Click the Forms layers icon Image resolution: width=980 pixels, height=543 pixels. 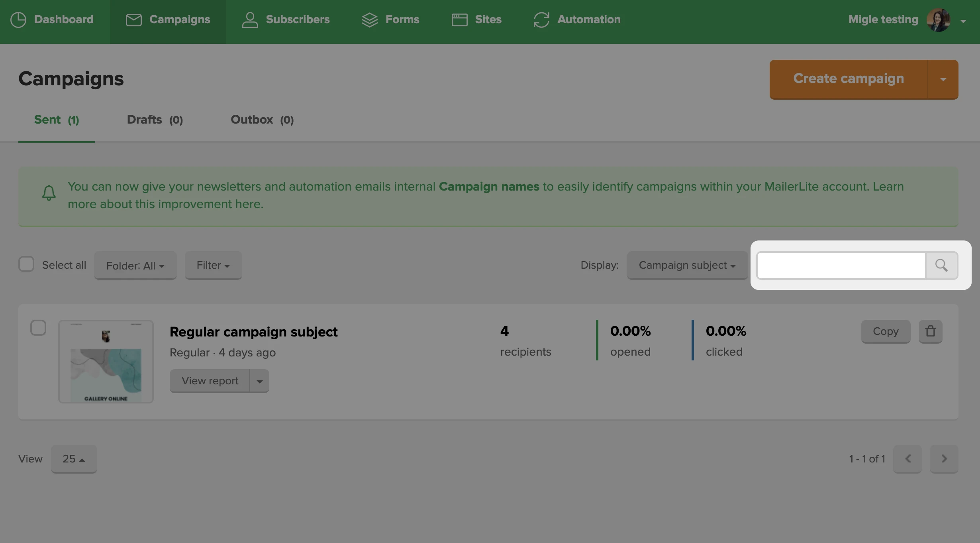(x=369, y=20)
